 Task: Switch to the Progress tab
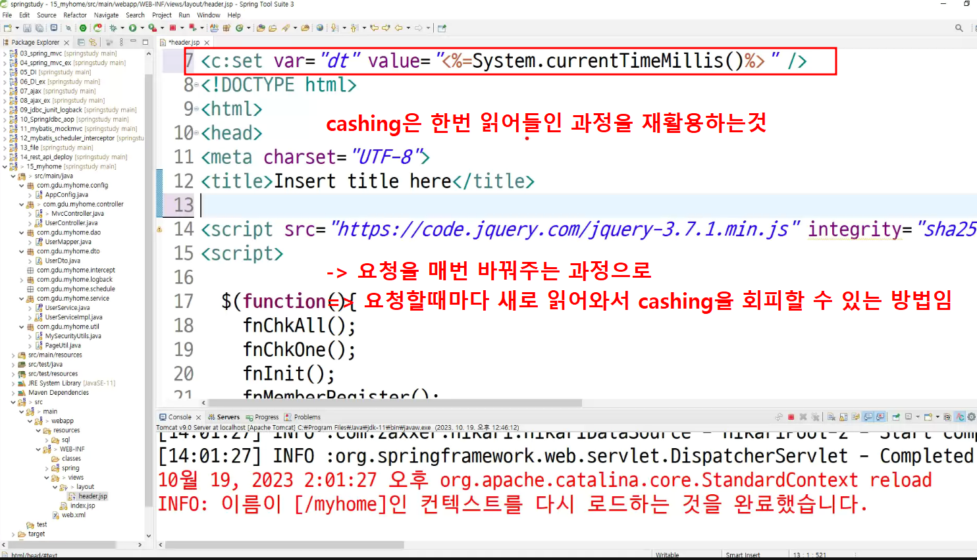coord(263,417)
